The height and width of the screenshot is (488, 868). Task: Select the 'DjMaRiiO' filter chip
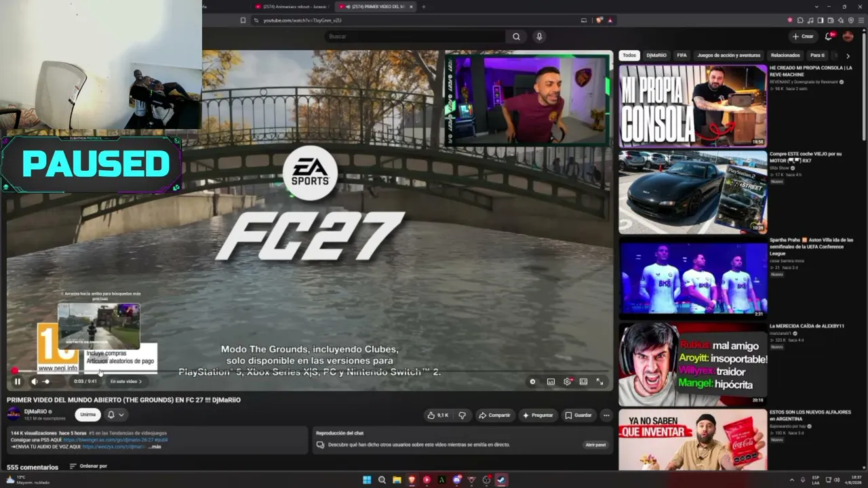(x=656, y=56)
